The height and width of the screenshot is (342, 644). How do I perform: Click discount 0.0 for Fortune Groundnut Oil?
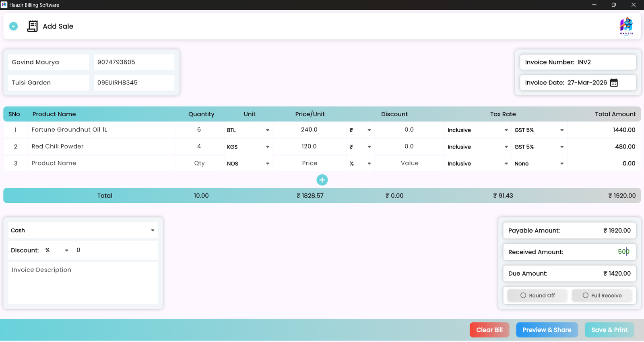tap(409, 130)
